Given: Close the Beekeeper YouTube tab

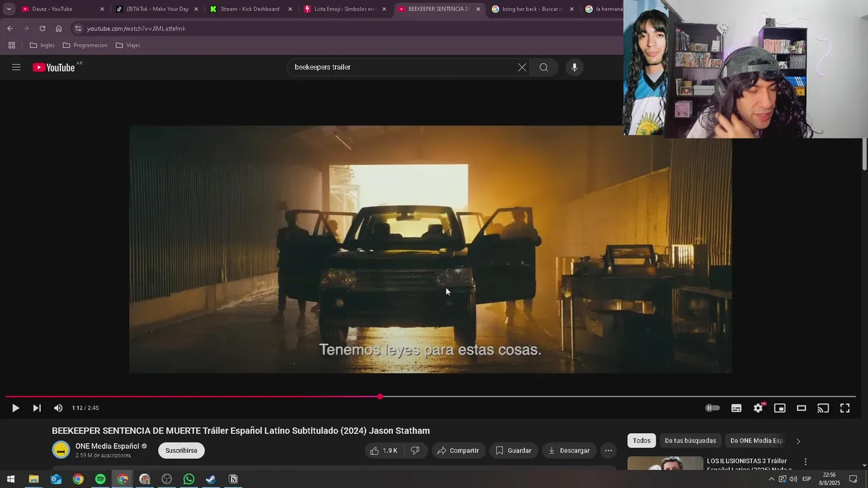Looking at the screenshot, I should coord(478,9).
